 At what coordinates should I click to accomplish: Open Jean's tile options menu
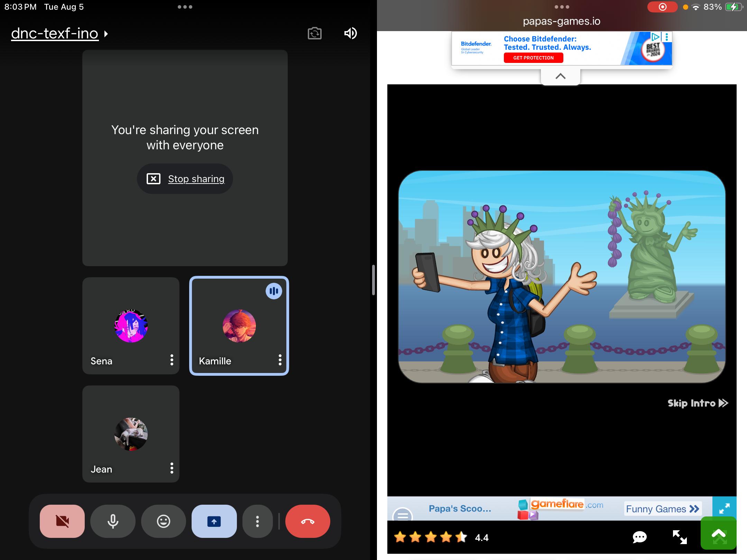[172, 468]
